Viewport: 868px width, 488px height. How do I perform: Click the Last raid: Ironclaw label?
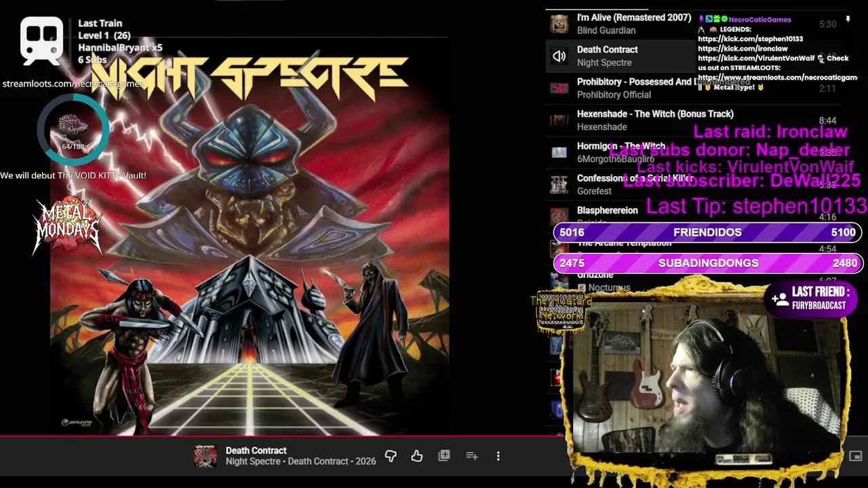(x=770, y=132)
